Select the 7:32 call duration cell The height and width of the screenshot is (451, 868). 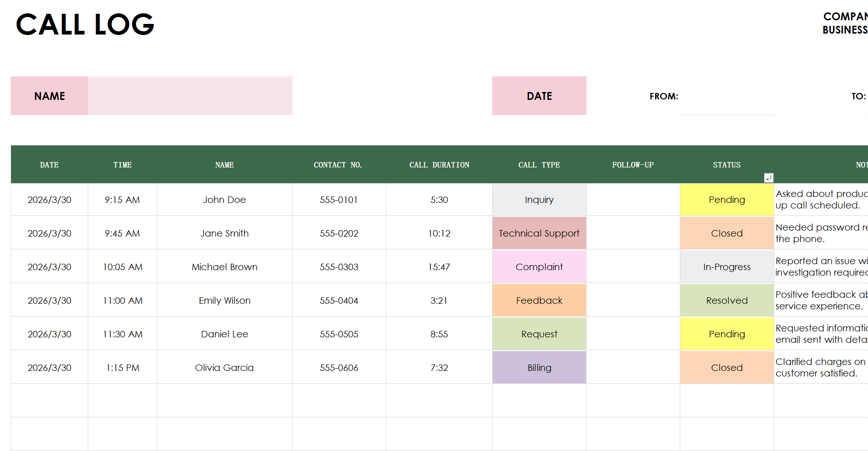tap(439, 368)
